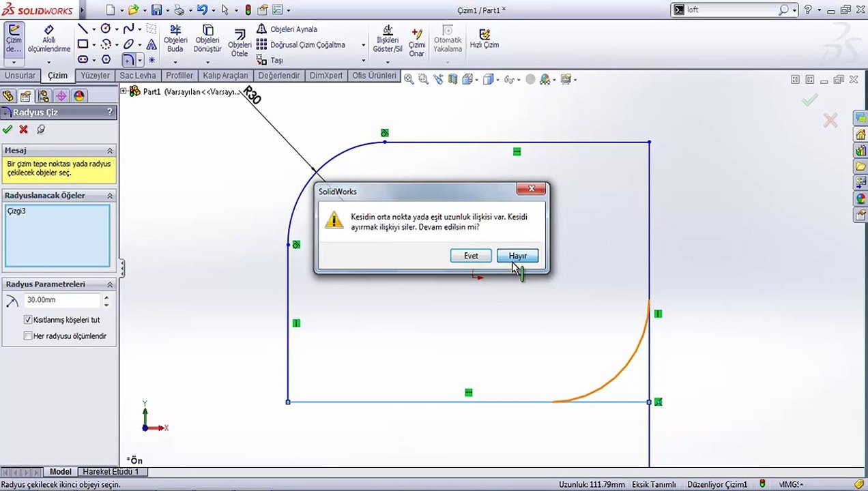Click the Objeleri Aynala mirror tool
This screenshot has width=868, height=491.
(x=287, y=29)
